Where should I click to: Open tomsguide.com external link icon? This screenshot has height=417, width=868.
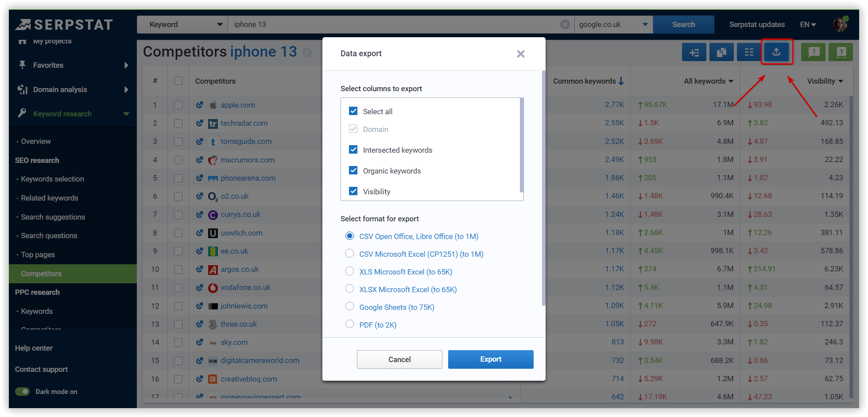tap(200, 141)
